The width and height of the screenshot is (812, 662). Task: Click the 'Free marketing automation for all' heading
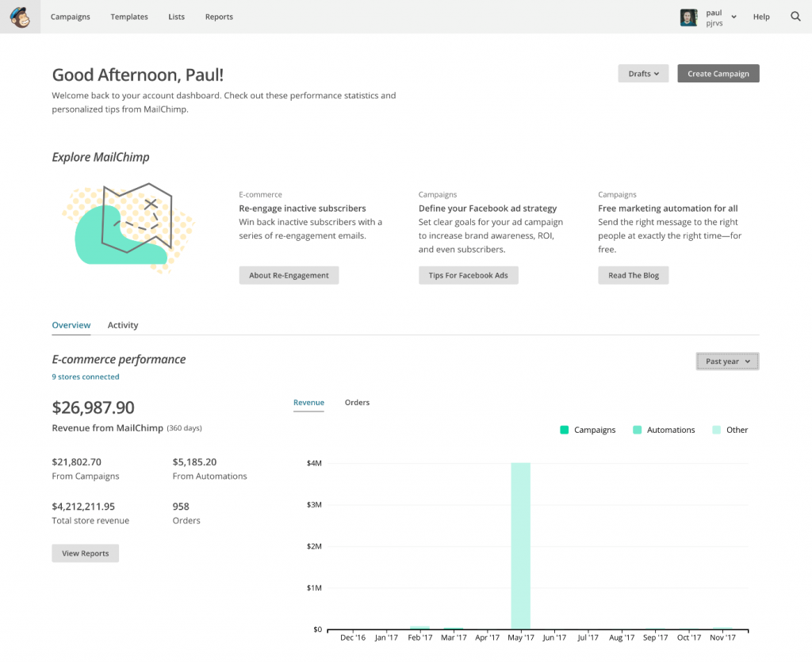click(x=668, y=208)
